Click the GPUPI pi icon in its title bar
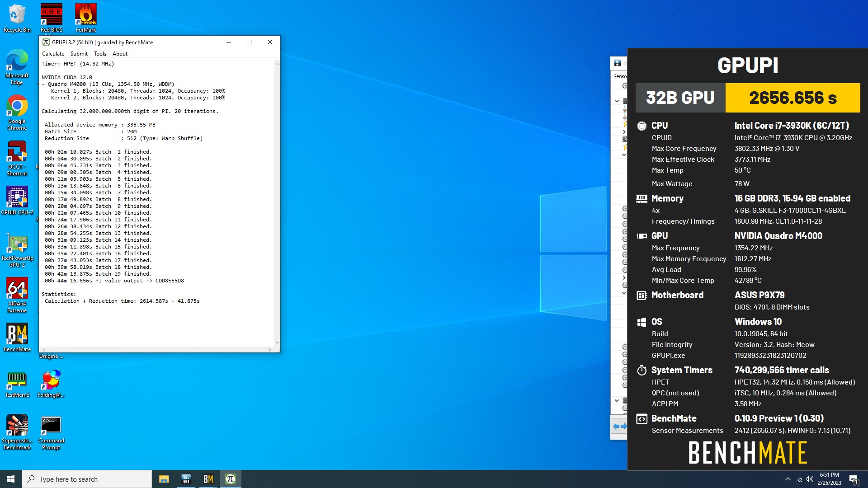 point(46,42)
